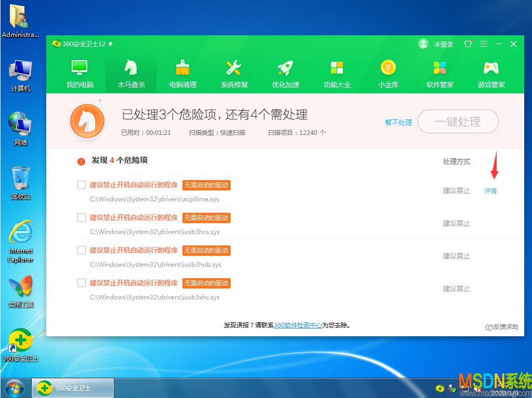Click 建议禁止 action for acpitime.sys
The image size is (532, 398).
tap(456, 191)
